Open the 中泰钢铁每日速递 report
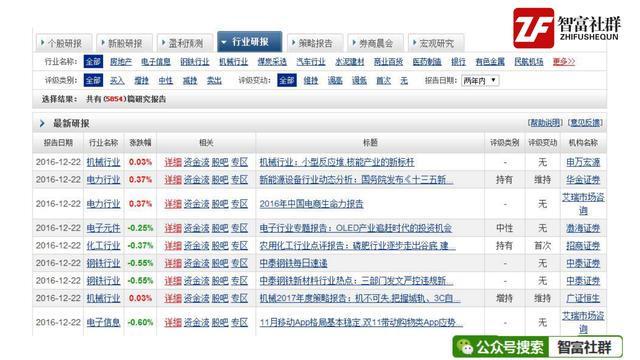Viewport: 640px width, 360px height. pos(293,263)
